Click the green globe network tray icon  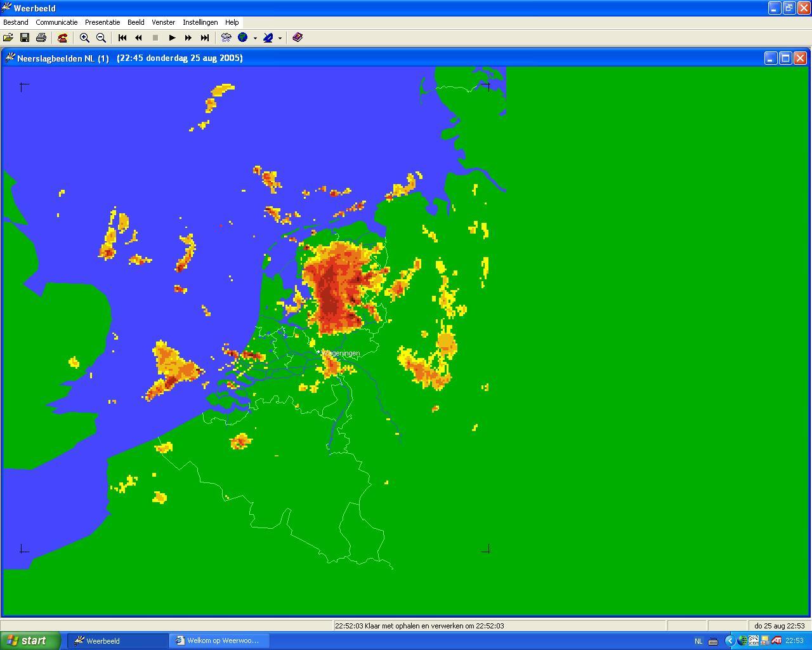742,641
